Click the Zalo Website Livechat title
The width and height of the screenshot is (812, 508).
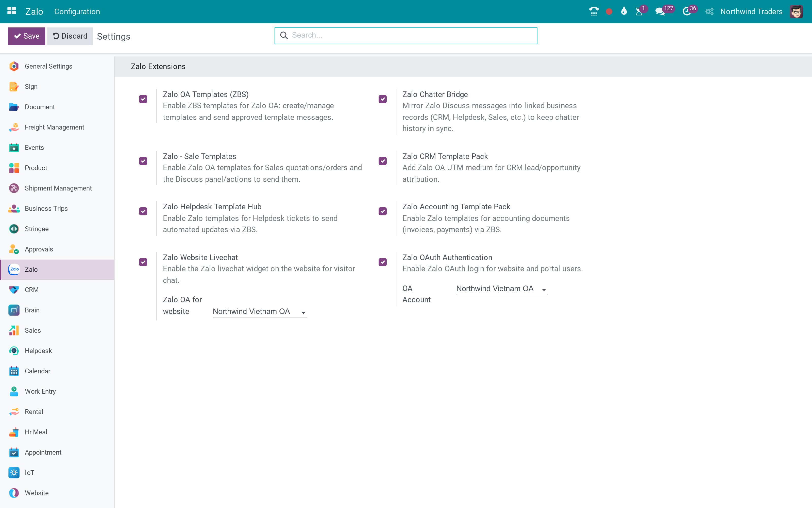pyautogui.click(x=200, y=257)
